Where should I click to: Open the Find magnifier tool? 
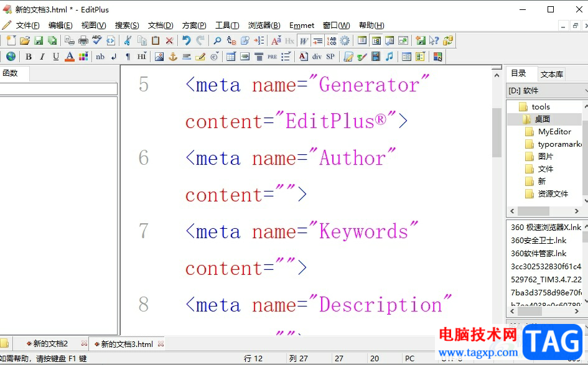tap(217, 40)
